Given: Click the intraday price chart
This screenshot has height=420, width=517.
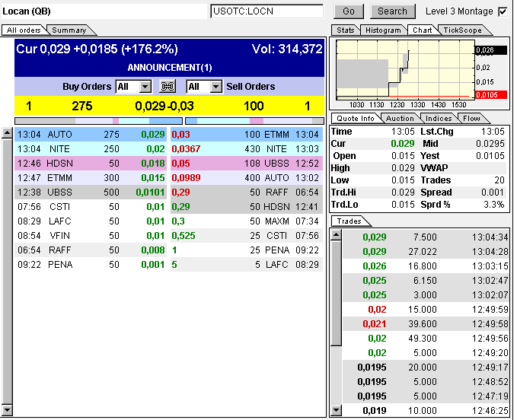Looking at the screenshot, I should point(404,69).
